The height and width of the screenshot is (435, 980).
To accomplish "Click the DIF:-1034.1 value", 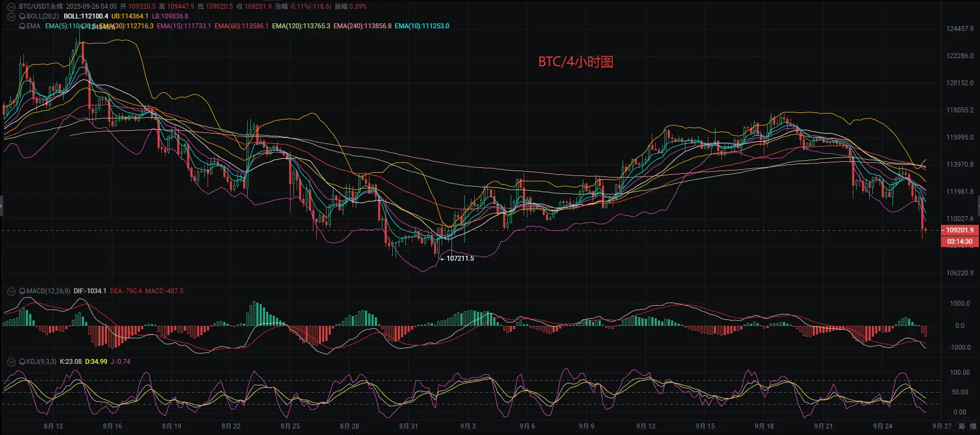I will coord(90,291).
